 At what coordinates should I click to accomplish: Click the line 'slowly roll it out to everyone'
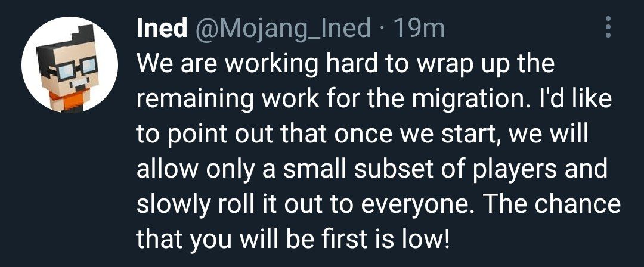[379, 204]
